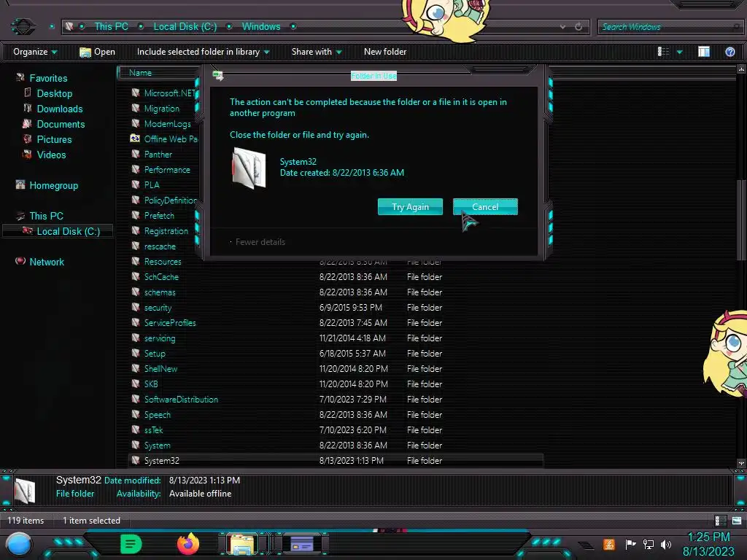Screen dimensions: 747x560
Task: Open view options dropdown arrow
Action: tap(680, 52)
